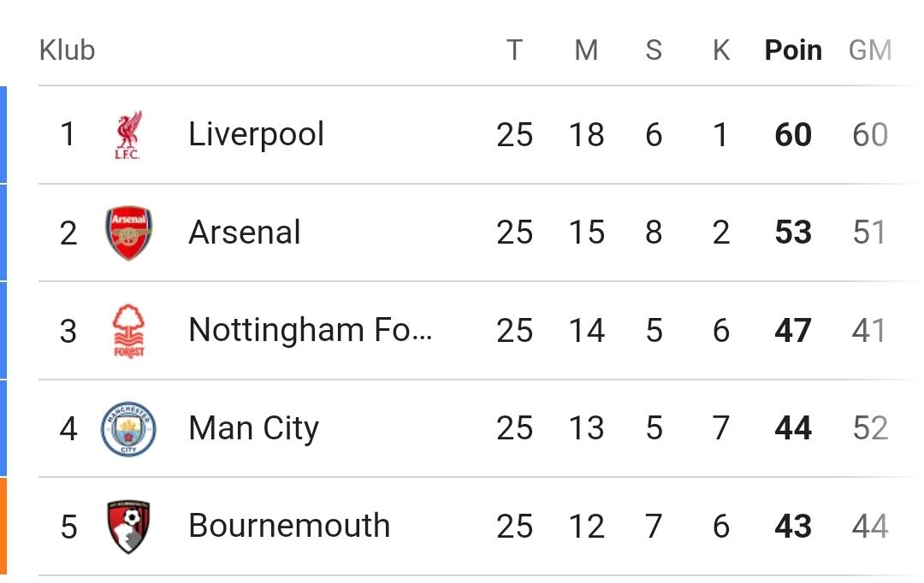
Task: Select the truncated Nottingham Fo… team name
Action: coord(310,331)
